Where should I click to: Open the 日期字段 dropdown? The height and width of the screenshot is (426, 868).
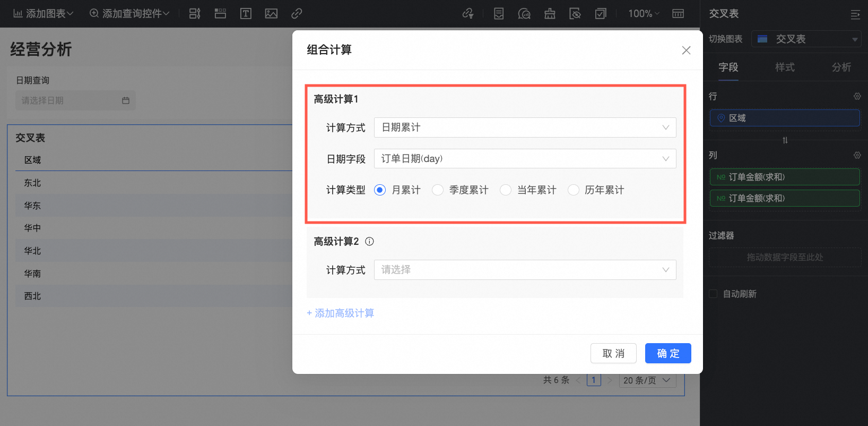[525, 159]
